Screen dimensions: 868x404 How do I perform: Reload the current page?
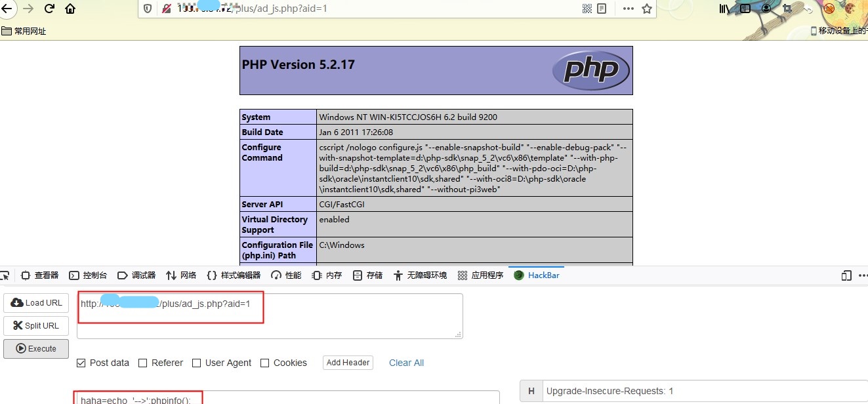(49, 9)
